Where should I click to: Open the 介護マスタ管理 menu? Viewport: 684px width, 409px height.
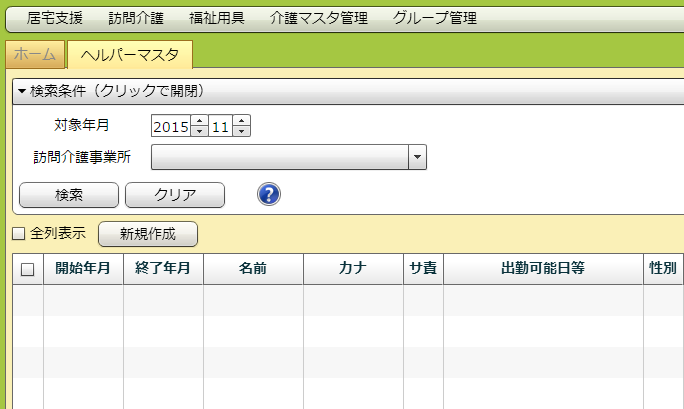click(x=319, y=18)
